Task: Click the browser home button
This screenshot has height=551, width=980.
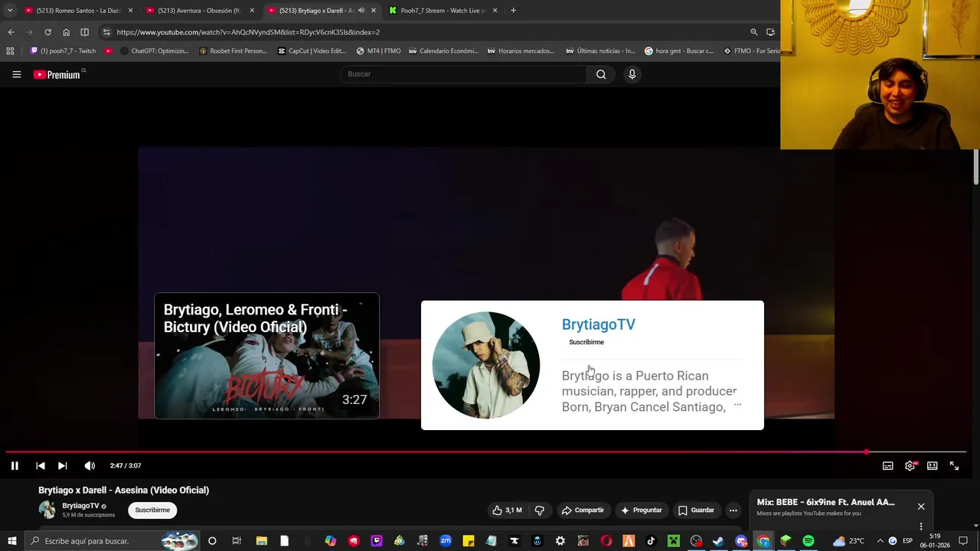Action: (66, 32)
